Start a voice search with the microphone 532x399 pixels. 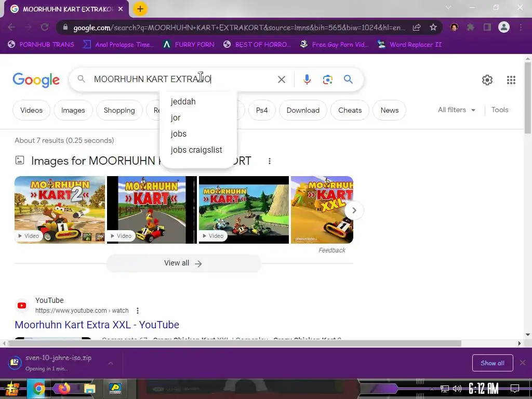click(x=307, y=79)
